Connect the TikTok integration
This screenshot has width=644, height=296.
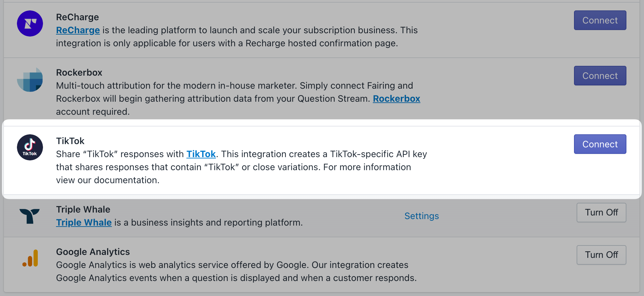pyautogui.click(x=600, y=144)
